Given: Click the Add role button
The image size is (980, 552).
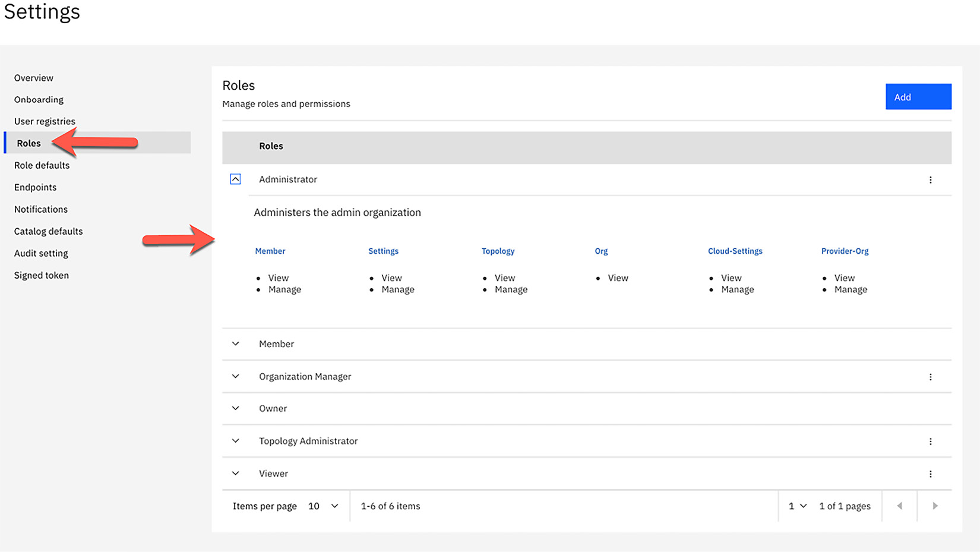Looking at the screenshot, I should (x=918, y=97).
